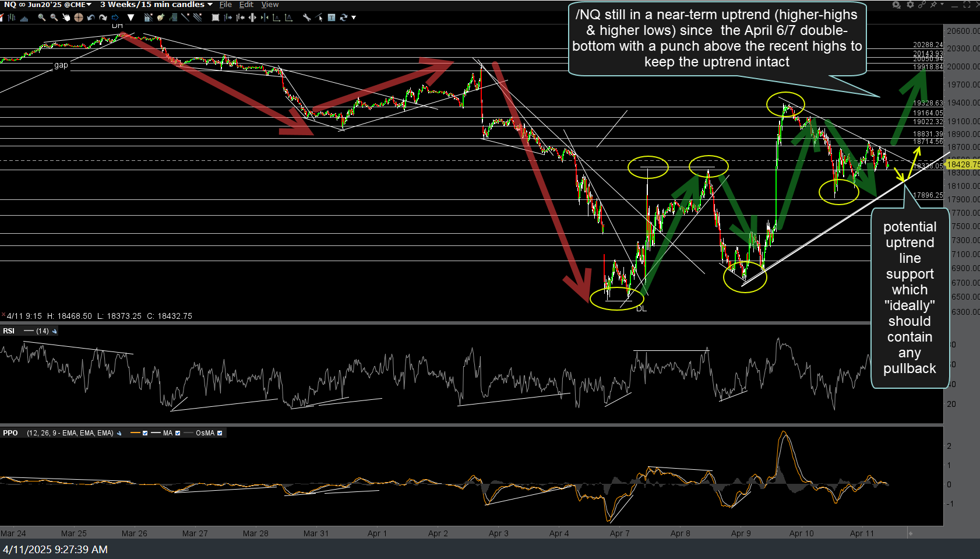Click the wrench configuration icon
Viewport: 980px width, 559px height.
pyautogui.click(x=307, y=17)
